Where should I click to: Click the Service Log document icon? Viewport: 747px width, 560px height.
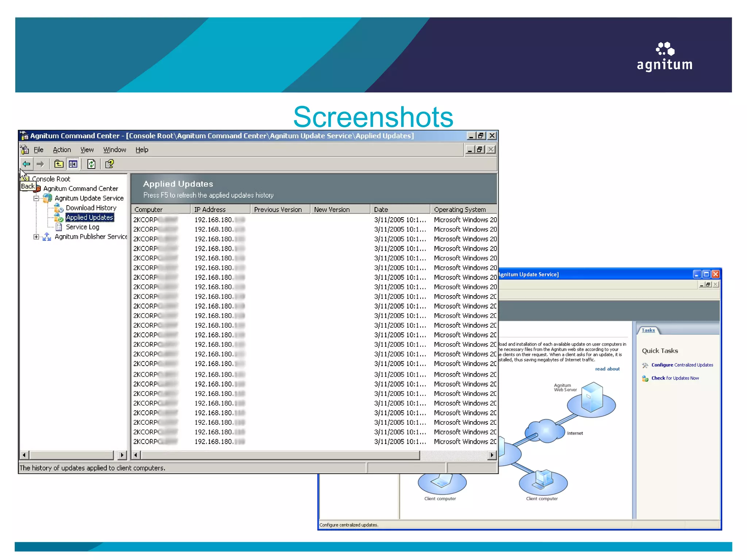pos(59,227)
